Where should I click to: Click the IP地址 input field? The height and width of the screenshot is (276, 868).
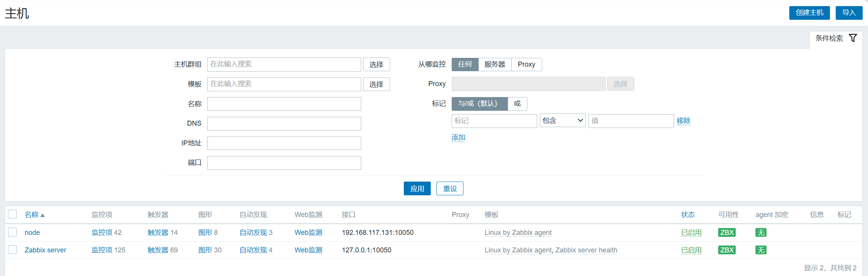click(284, 143)
